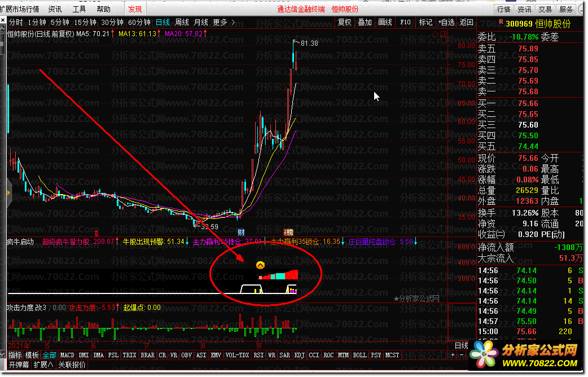Click the 标记 mark button
The image size is (588, 377).
click(425, 22)
